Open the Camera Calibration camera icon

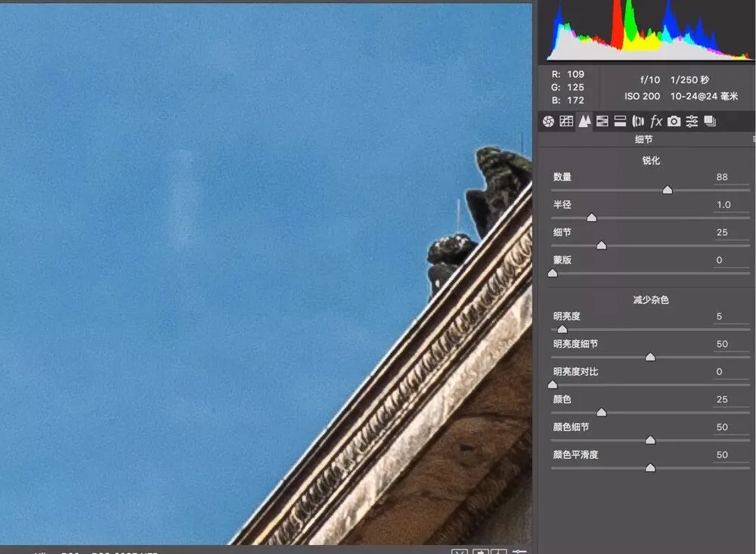point(674,122)
